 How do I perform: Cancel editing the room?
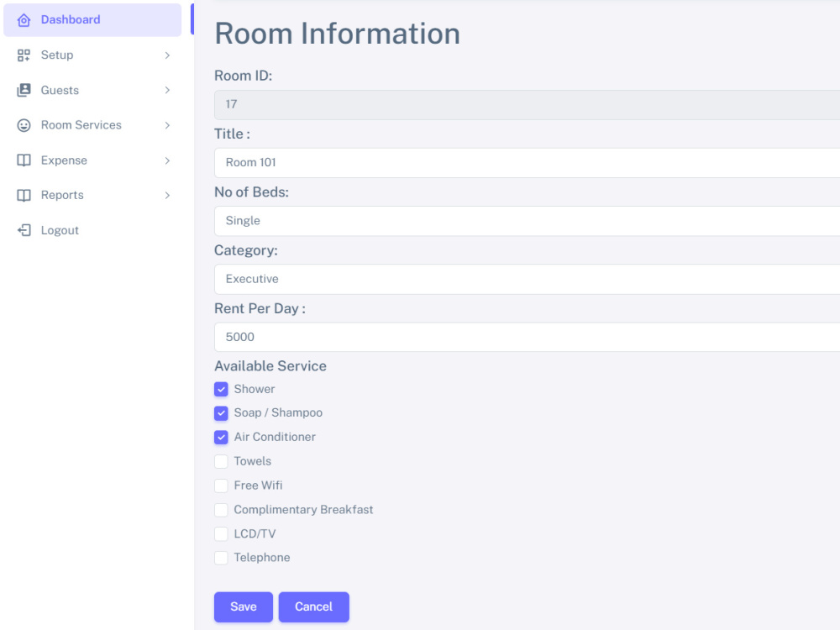point(314,607)
